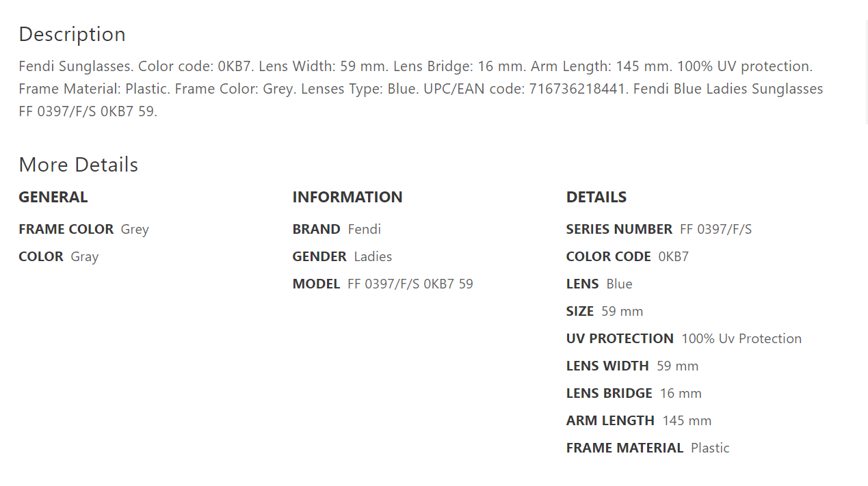Click the FRAME MATERIAL Plastic value
The width and height of the screenshot is (868, 486).
(710, 448)
